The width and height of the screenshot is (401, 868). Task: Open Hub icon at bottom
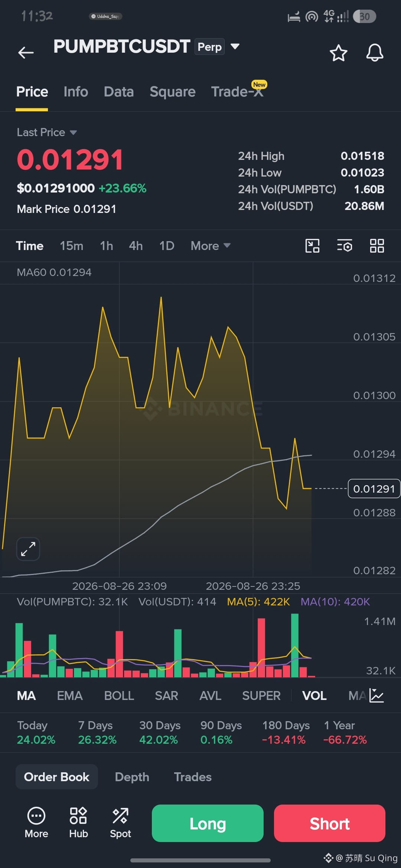point(78,823)
